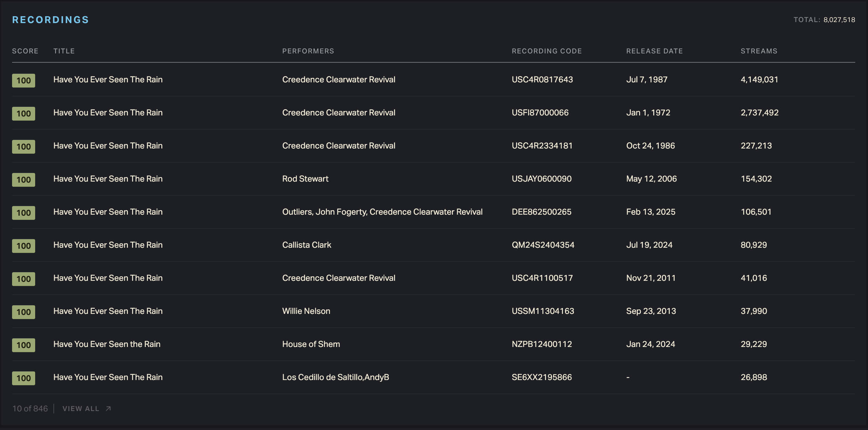Click the 100 badge for the Outliers recording
This screenshot has height=430, width=868.
tap(23, 213)
